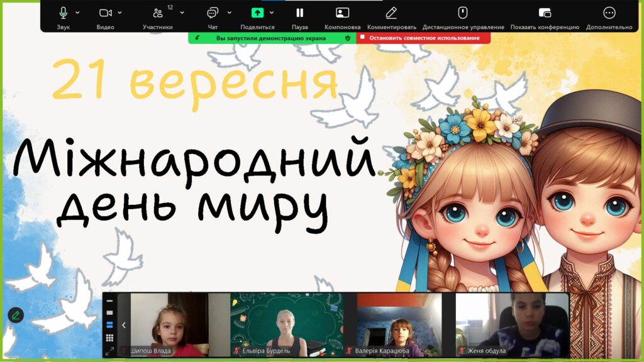
Task: Open the Дополнительно three-dots menu
Action: (x=609, y=13)
